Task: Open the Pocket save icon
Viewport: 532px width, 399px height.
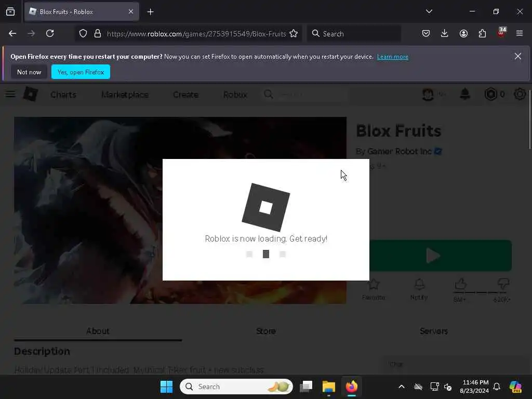Action: point(426,33)
